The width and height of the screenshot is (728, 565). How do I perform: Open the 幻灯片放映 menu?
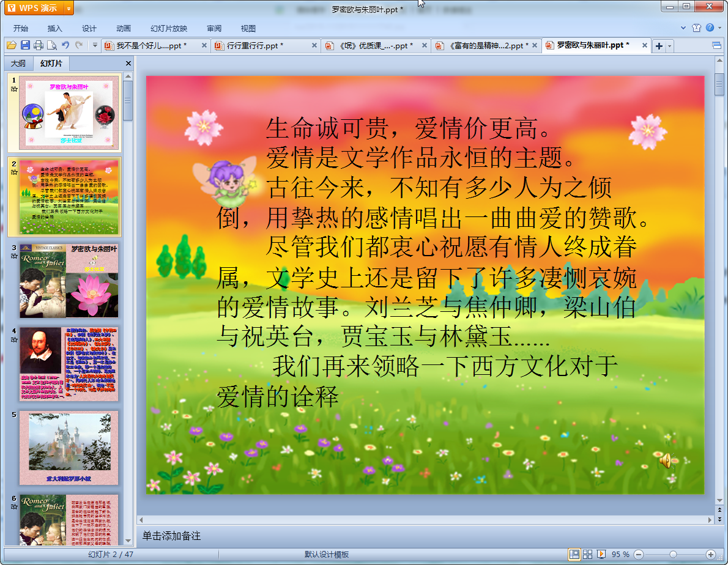click(x=169, y=28)
